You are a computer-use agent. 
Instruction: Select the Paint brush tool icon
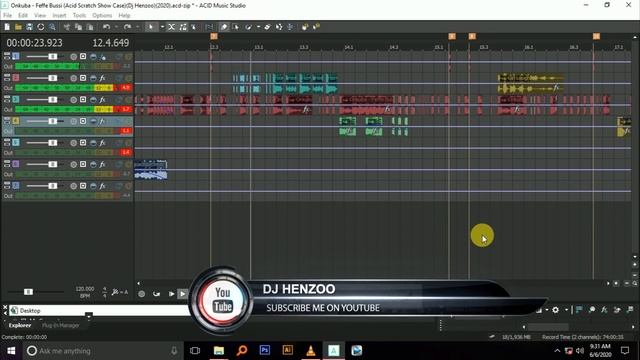pos(249,27)
